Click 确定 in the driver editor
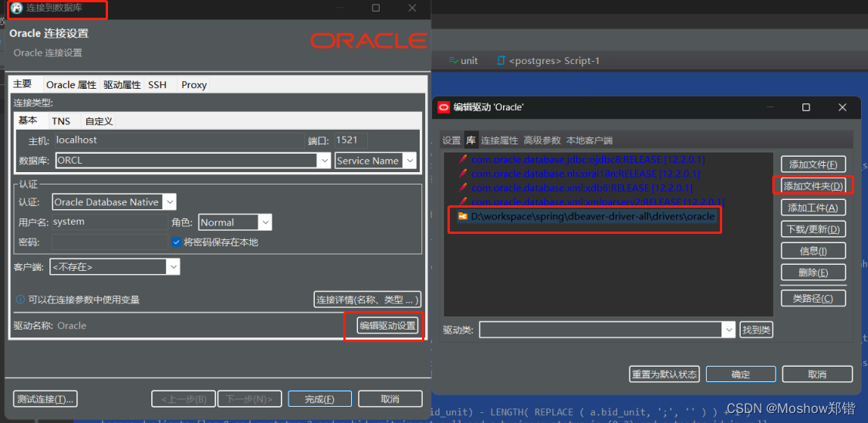This screenshot has width=868, height=423. pos(741,374)
